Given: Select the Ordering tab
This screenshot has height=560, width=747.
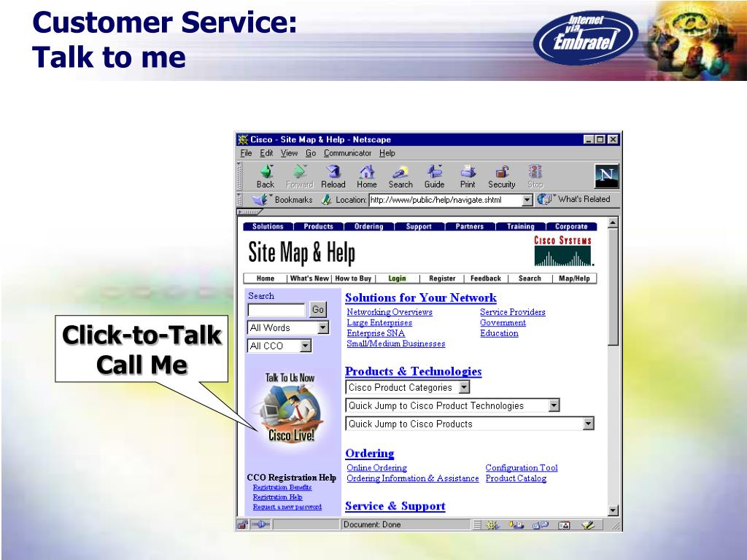Looking at the screenshot, I should point(368,227).
